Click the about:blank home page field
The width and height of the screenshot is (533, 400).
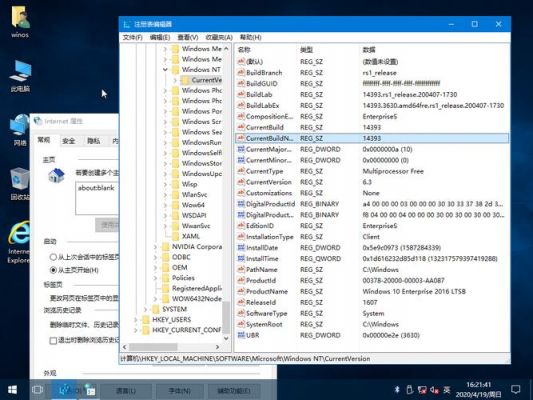[97, 198]
